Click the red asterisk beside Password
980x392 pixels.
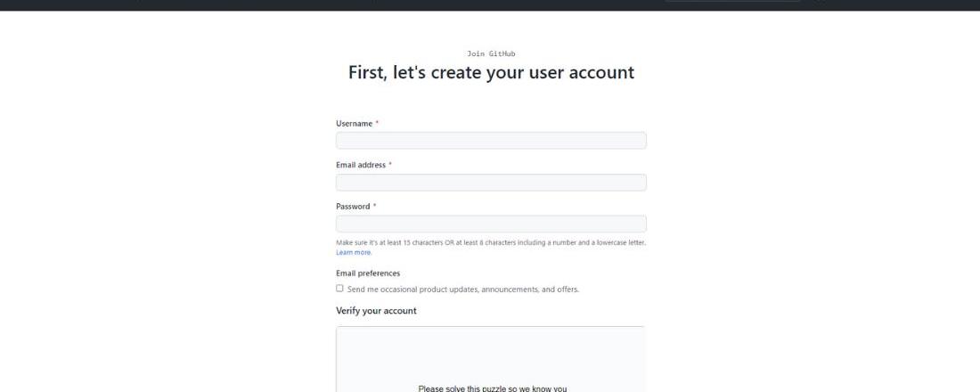374,207
